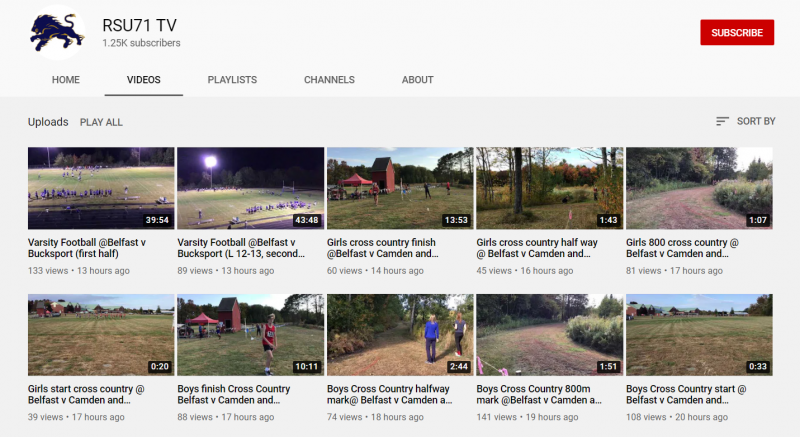Click the red SUBSCRIBE button

(x=737, y=33)
